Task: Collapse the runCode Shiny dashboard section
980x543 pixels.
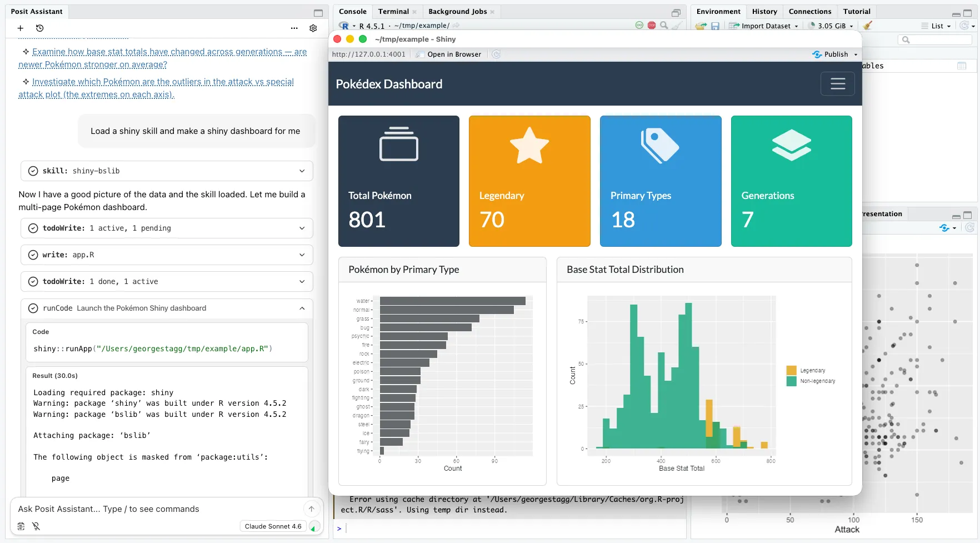Action: [302, 308]
